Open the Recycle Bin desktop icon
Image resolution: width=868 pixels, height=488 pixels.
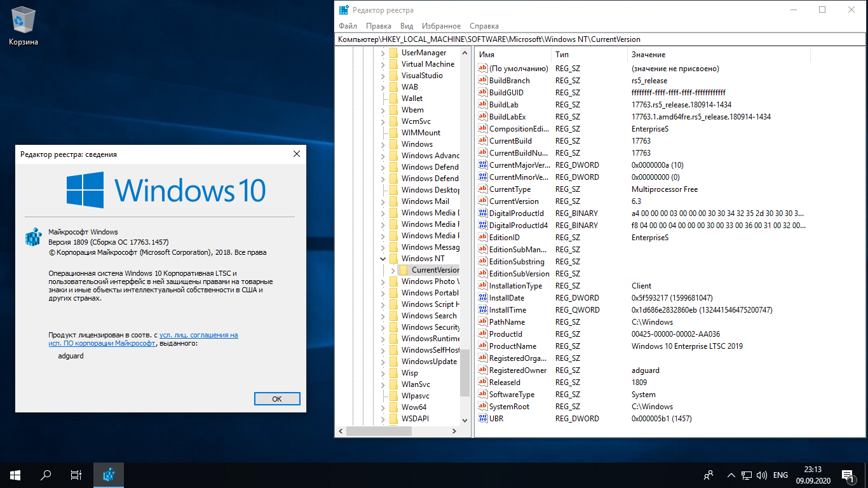[24, 27]
